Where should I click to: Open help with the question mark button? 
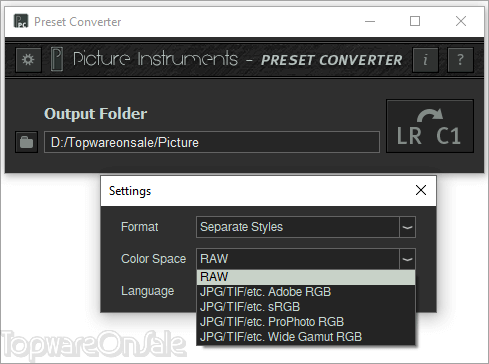pos(460,60)
